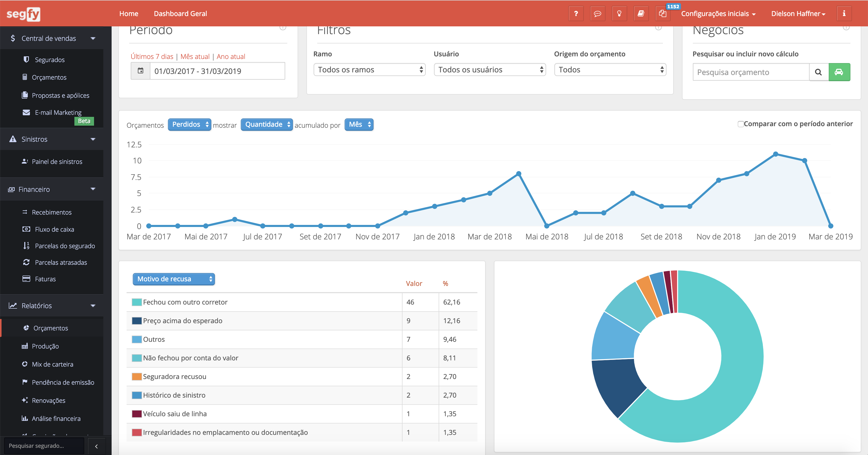This screenshot has width=868, height=455.
Task: Click the green car new calculation button
Action: [839, 72]
